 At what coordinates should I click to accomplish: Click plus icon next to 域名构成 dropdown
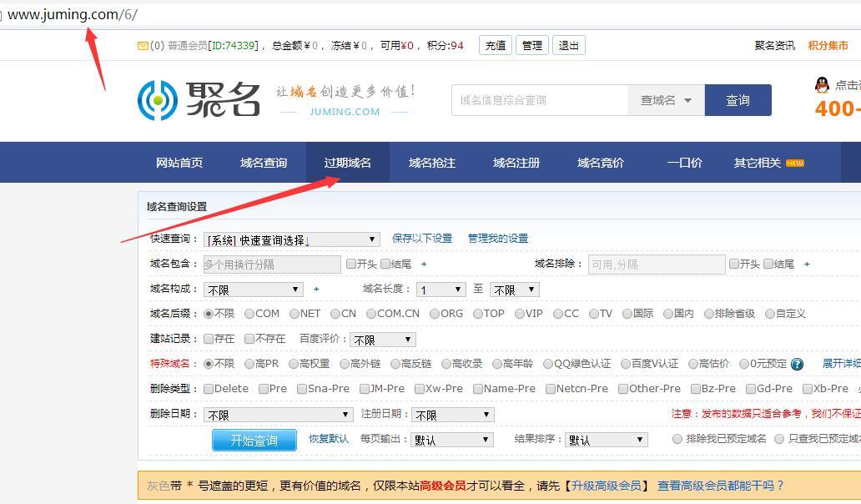(316, 290)
